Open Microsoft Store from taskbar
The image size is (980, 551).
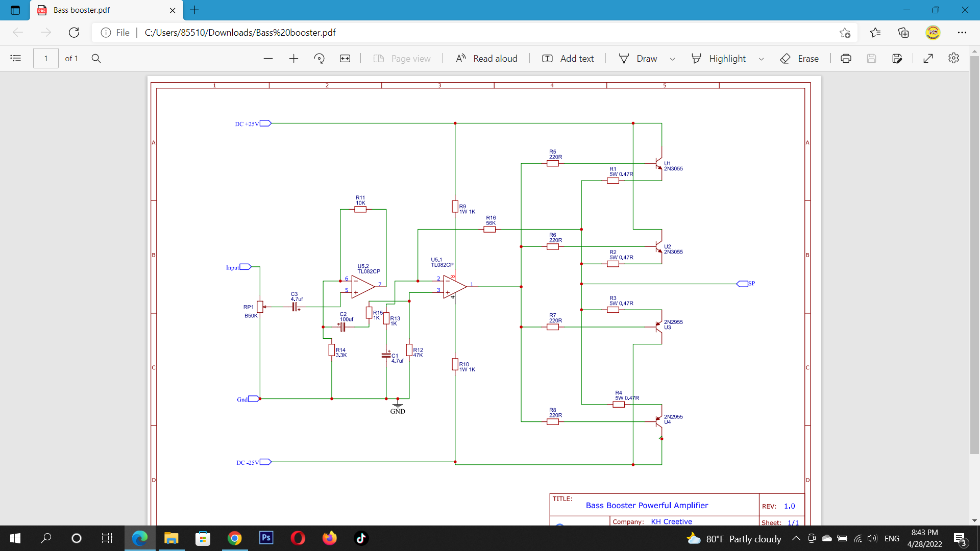click(203, 538)
